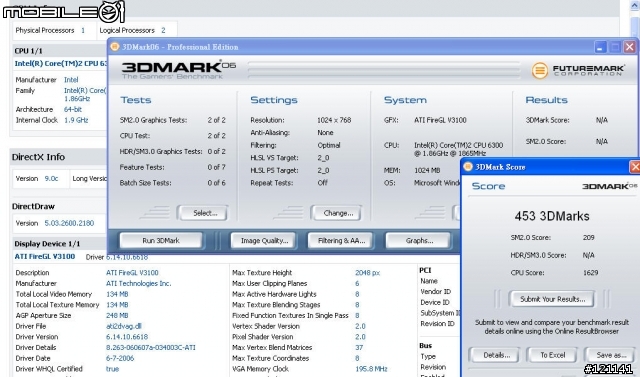
Task: Click the Run 3DMark button
Action: [x=161, y=241]
